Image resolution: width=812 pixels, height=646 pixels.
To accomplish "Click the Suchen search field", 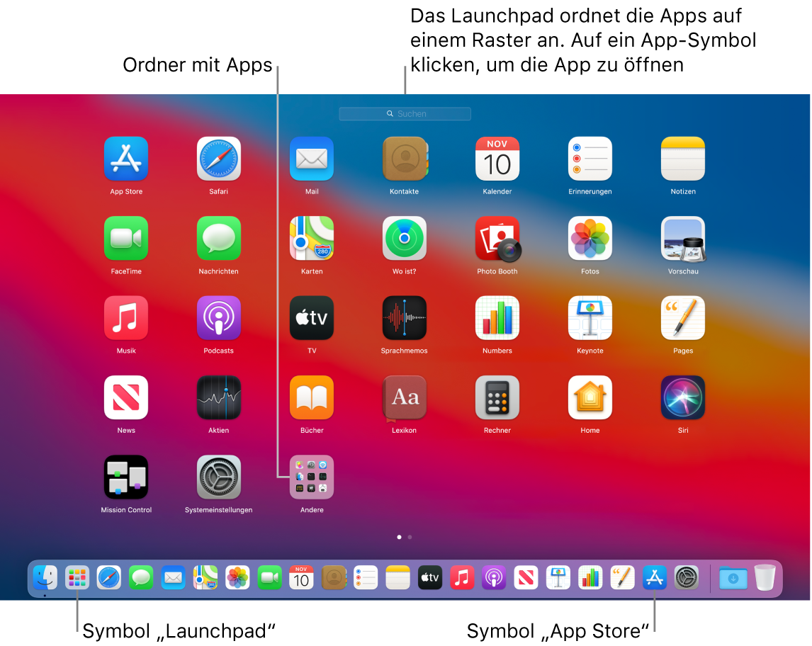I will tap(405, 113).
